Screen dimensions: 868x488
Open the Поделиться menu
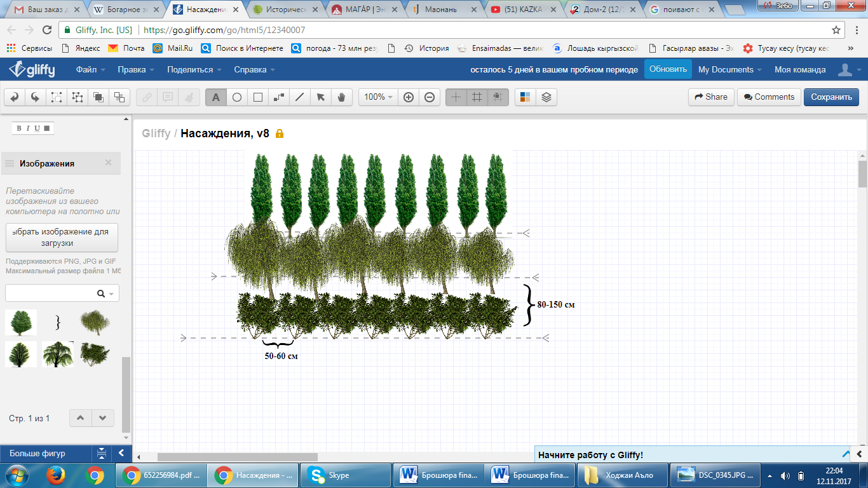point(194,70)
